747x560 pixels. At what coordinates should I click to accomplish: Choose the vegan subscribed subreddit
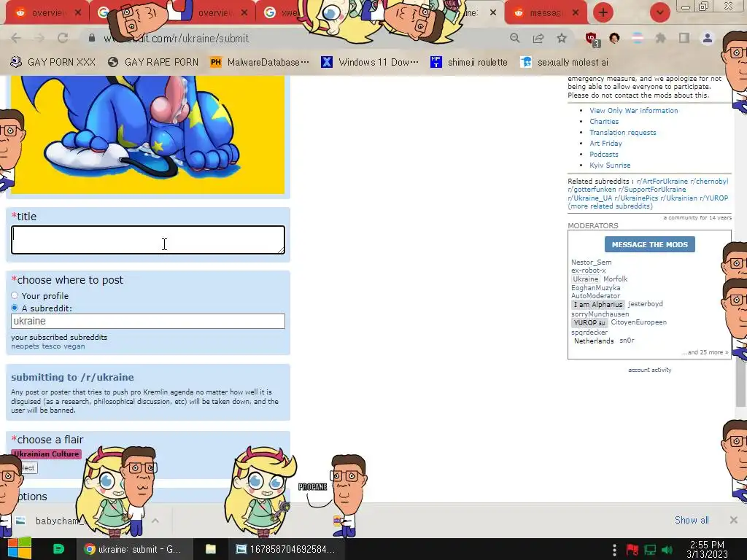(x=74, y=346)
